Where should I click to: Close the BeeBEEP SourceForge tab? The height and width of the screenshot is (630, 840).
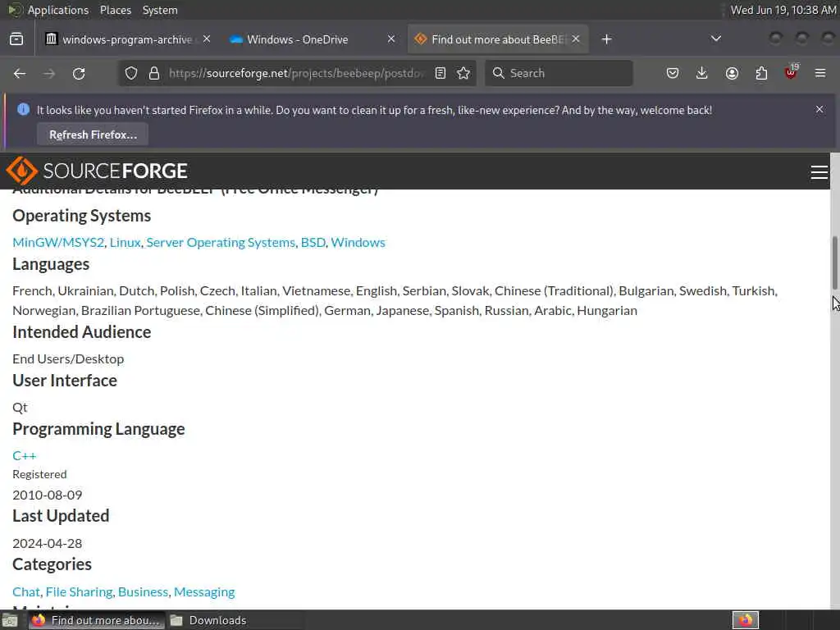[576, 39]
